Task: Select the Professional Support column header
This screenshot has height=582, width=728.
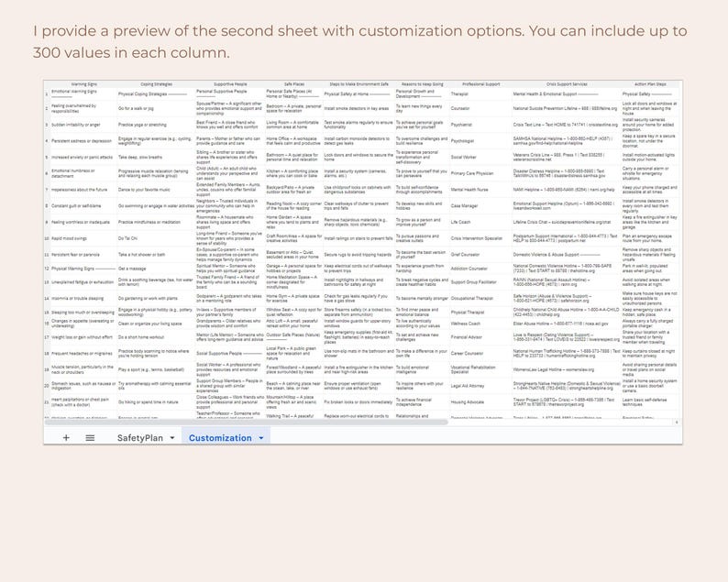Action: [481, 84]
